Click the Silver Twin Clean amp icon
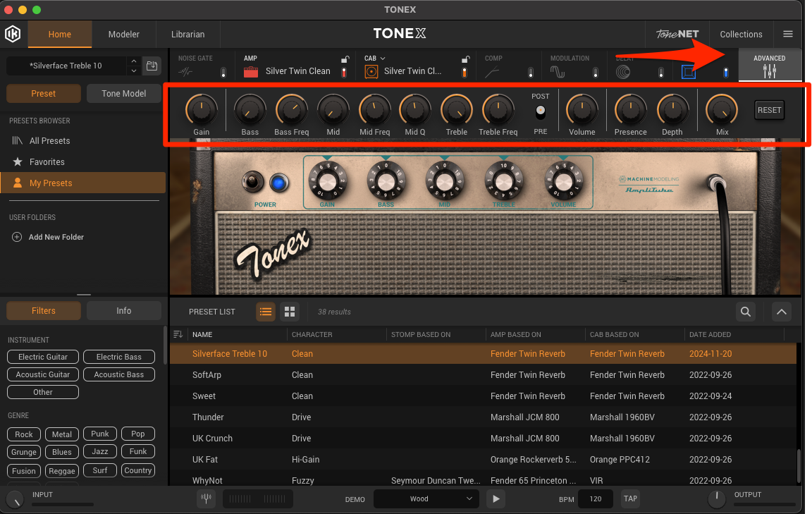812x514 pixels. (250, 71)
